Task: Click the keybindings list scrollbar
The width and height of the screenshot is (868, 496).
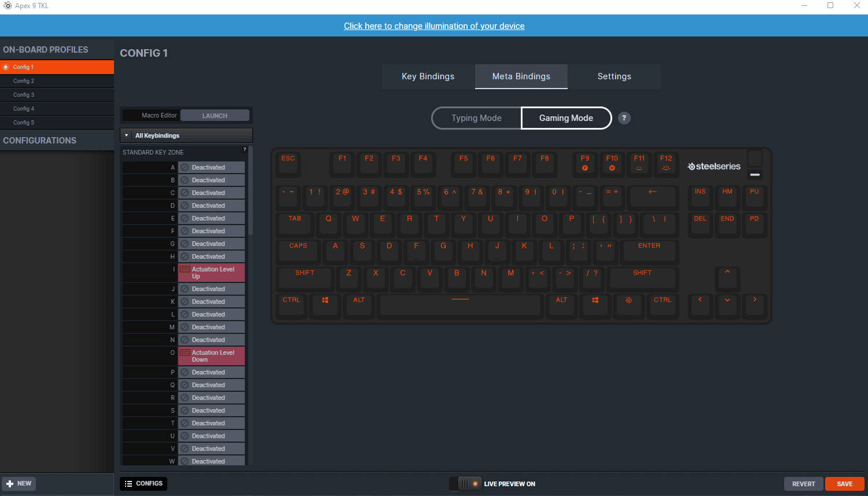Action: [251, 191]
